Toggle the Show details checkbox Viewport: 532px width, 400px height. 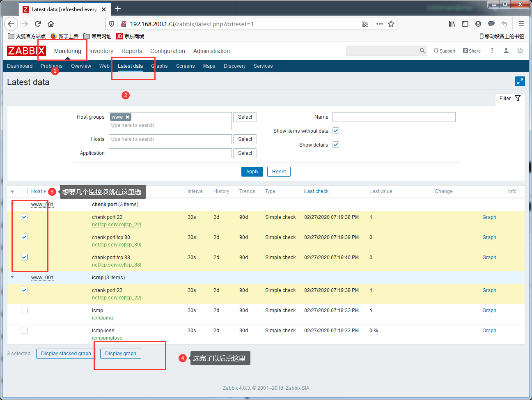[x=336, y=145]
